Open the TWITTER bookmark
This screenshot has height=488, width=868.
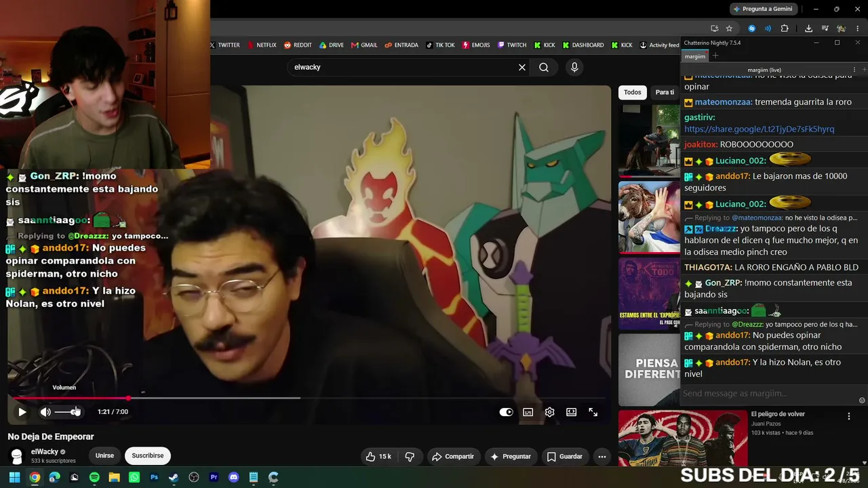tap(224, 45)
